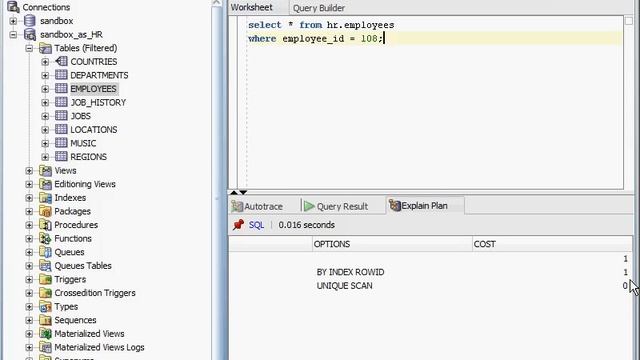Expand the Views node
The image size is (640, 360).
pyautogui.click(x=29, y=171)
